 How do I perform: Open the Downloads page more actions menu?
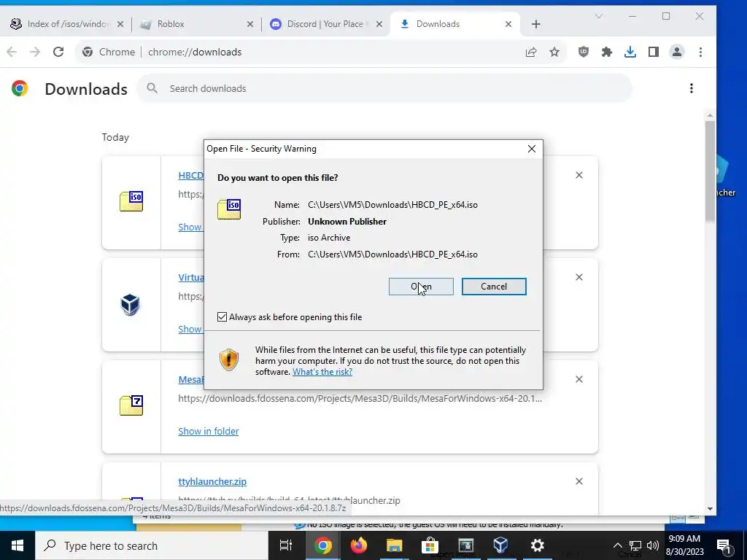tap(692, 88)
